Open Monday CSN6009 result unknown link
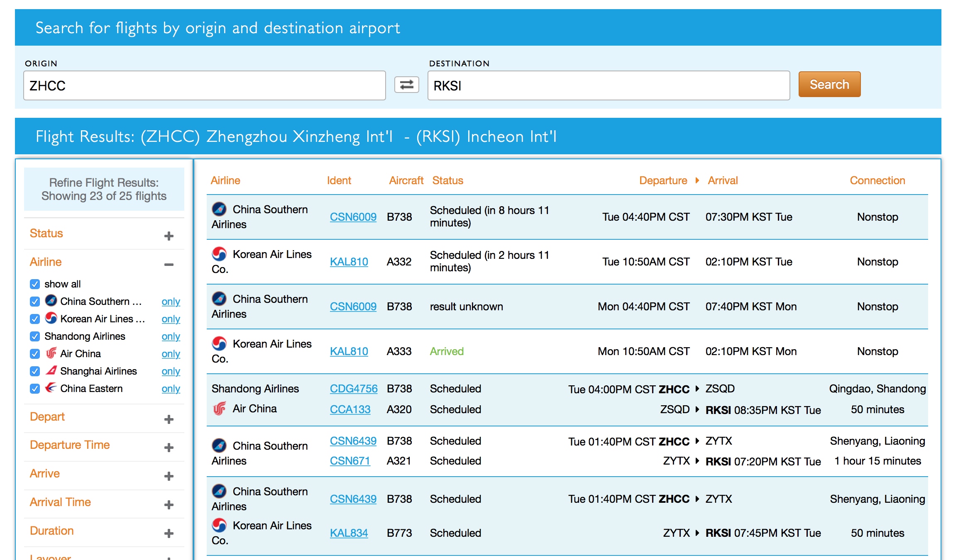This screenshot has width=963, height=560. tap(353, 307)
